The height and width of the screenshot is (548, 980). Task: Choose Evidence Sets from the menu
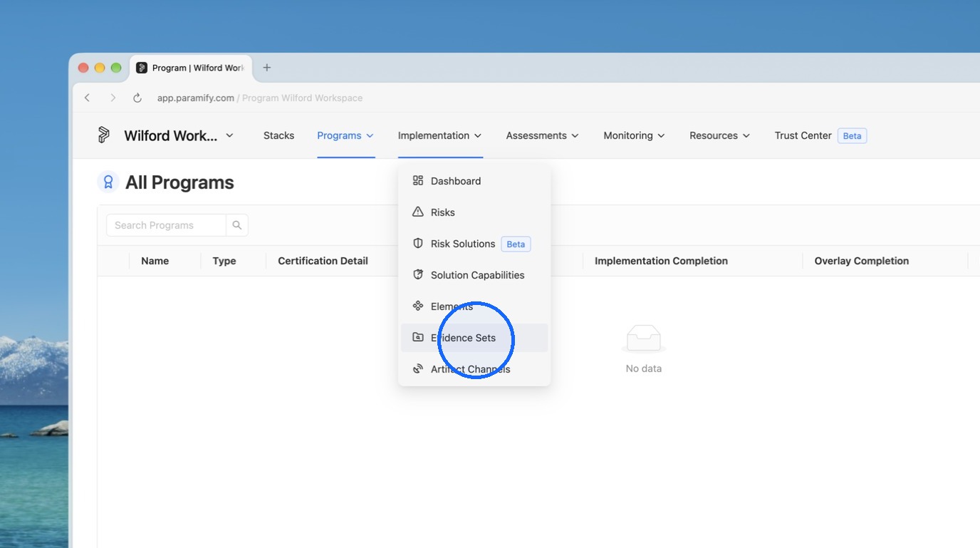(x=474, y=338)
